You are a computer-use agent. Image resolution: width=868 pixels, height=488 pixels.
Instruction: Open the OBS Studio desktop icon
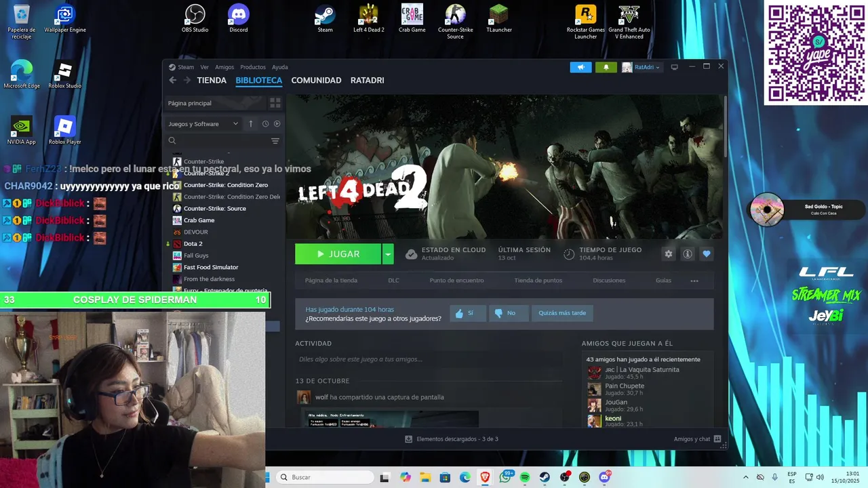coord(195,20)
